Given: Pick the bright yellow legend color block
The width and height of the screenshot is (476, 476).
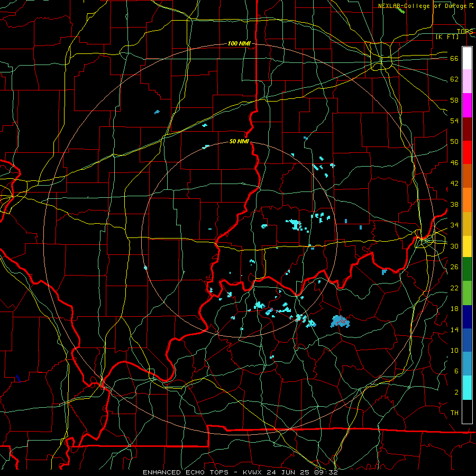Looking at the screenshot, I should click(x=467, y=246).
